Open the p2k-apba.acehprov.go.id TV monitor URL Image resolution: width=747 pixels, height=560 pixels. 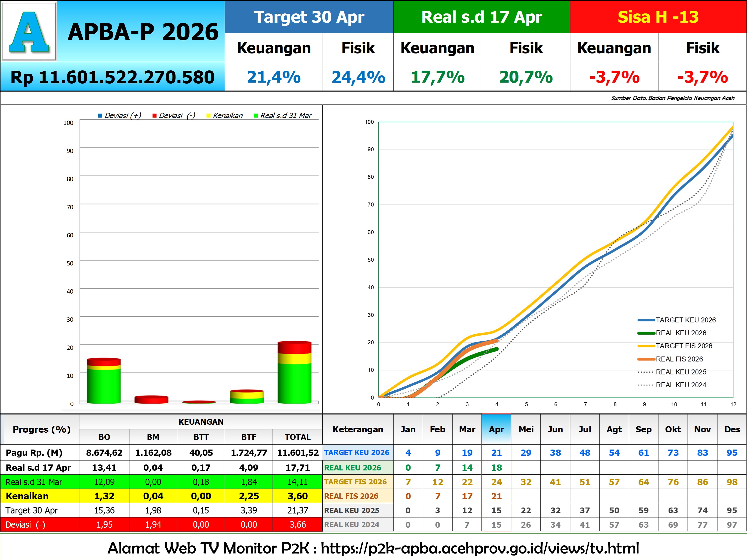tap(480, 548)
